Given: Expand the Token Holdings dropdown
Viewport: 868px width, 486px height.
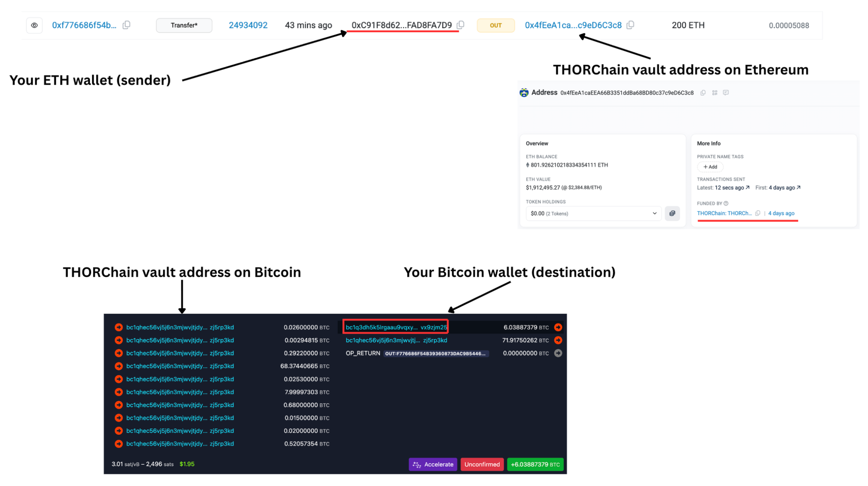Looking at the screenshot, I should [x=594, y=213].
